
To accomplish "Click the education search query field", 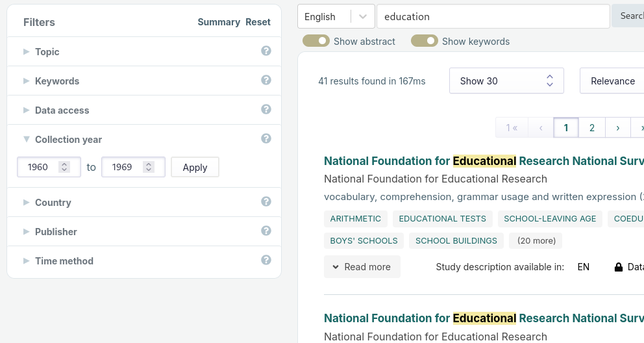I will 493,16.
